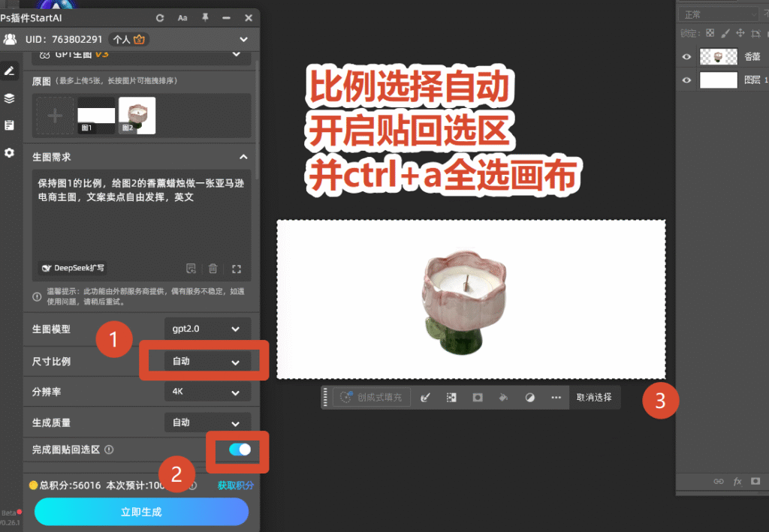The width and height of the screenshot is (769, 532).
Task: Toggle the 完成图贴回选区 switch
Action: [x=240, y=449]
